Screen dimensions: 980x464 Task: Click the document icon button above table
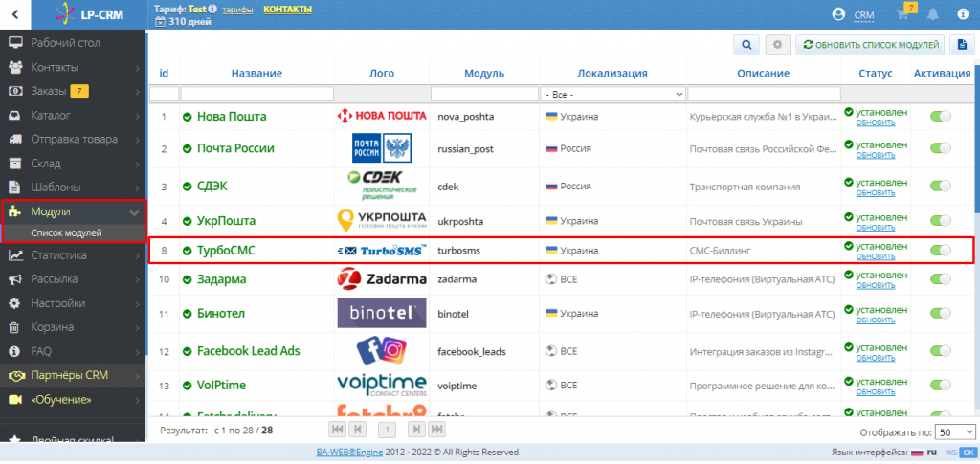pos(963,45)
